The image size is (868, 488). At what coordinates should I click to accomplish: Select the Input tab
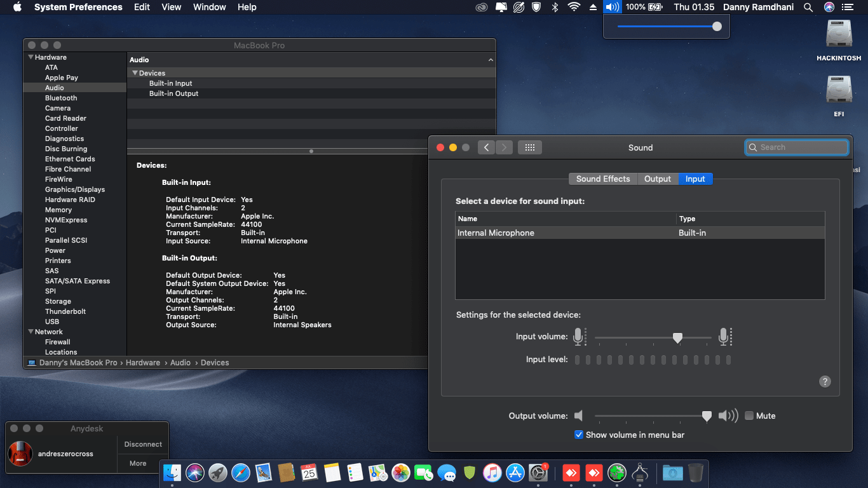click(695, 179)
